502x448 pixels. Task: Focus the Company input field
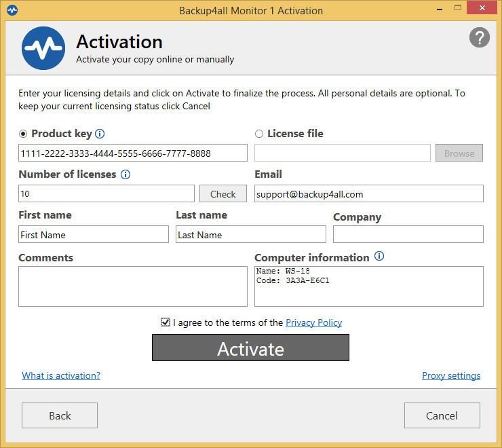click(x=408, y=234)
